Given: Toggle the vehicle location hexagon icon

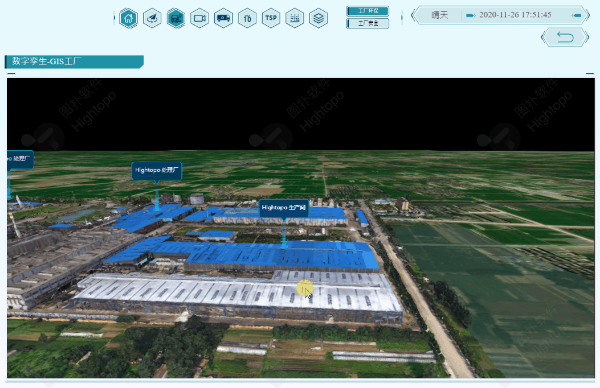Looking at the screenshot, I should pyautogui.click(x=176, y=18).
